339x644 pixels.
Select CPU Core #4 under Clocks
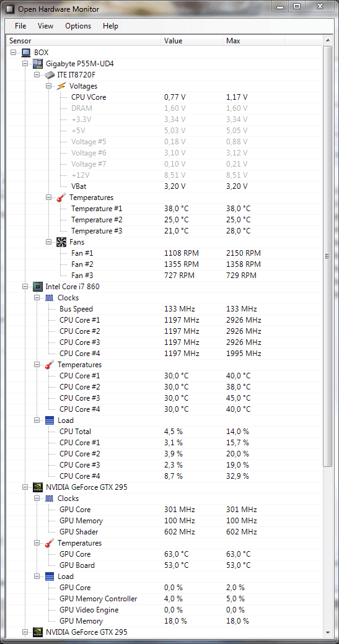click(x=165, y=353)
